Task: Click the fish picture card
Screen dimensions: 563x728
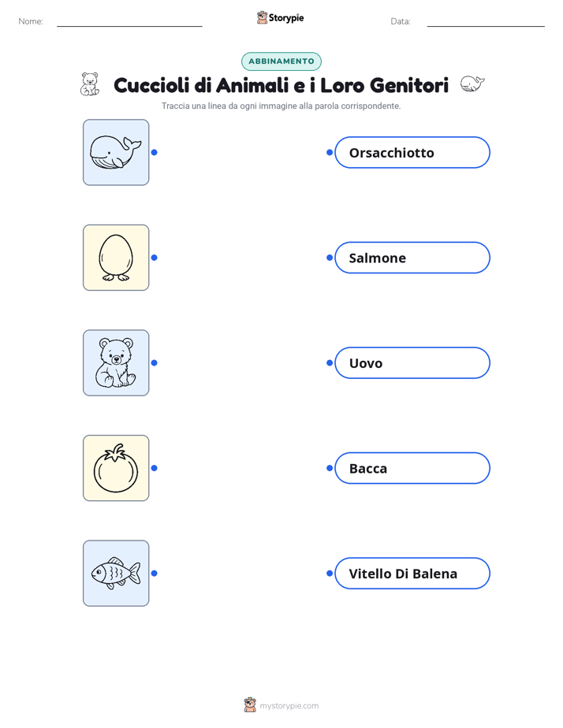Action: pyautogui.click(x=116, y=573)
